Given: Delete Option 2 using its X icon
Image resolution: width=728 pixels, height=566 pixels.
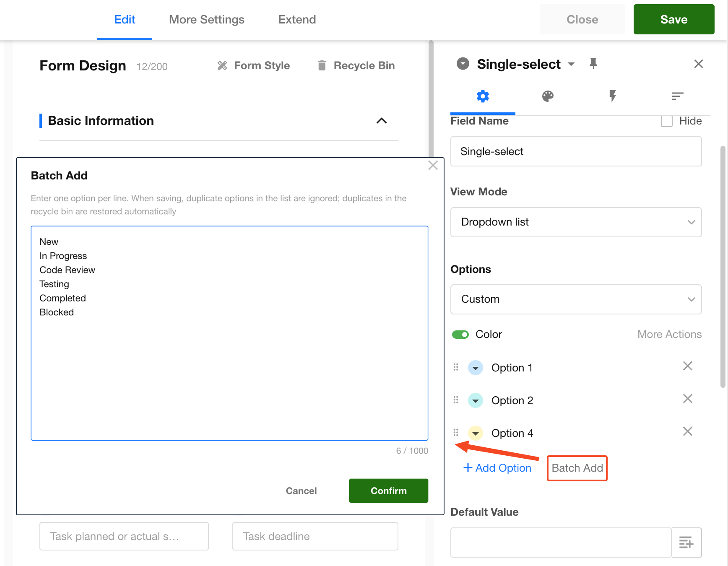Looking at the screenshot, I should pyautogui.click(x=687, y=399).
